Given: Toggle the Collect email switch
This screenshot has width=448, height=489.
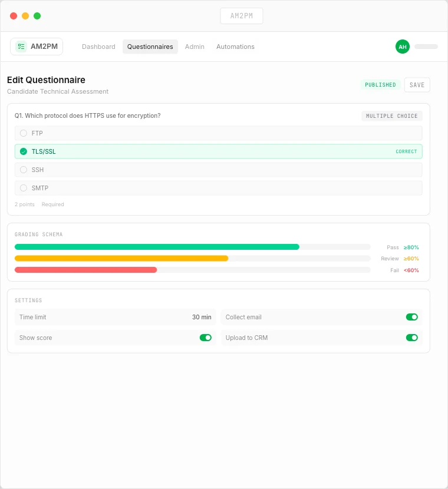Looking at the screenshot, I should click(x=412, y=317).
